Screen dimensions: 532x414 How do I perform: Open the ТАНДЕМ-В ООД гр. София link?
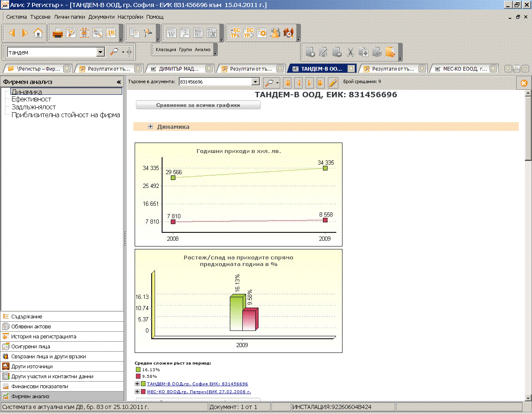(197, 384)
